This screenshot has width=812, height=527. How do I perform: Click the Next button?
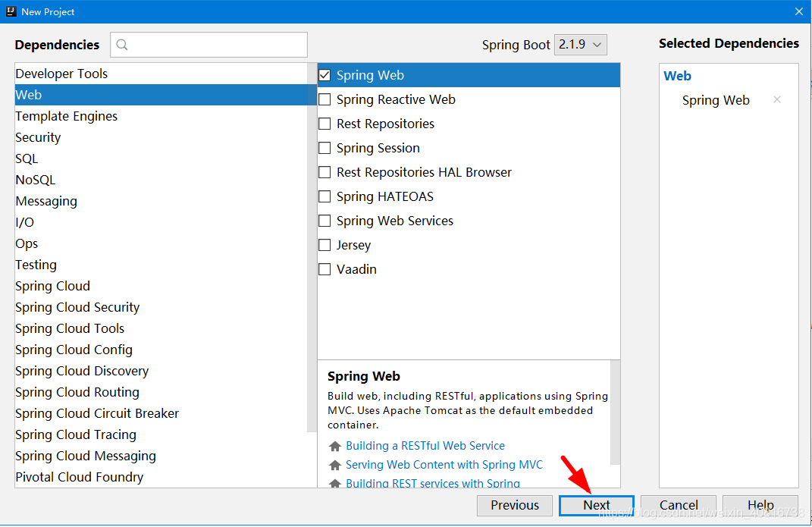click(597, 505)
